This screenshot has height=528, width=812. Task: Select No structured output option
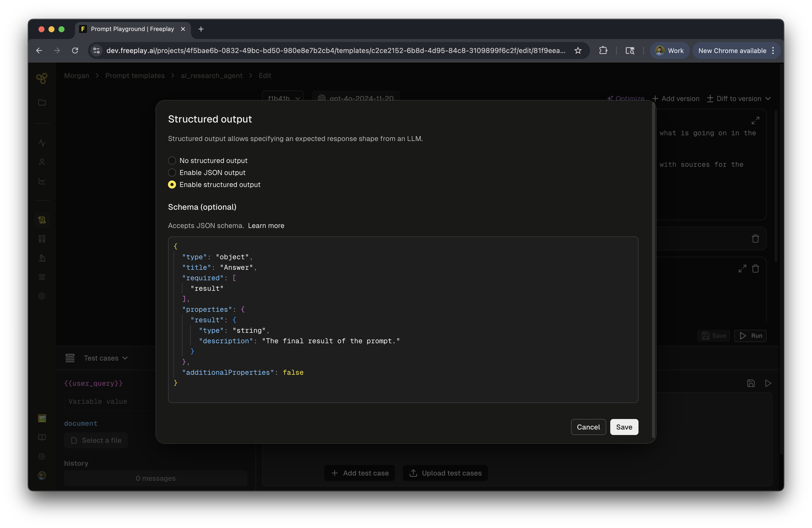pyautogui.click(x=172, y=161)
